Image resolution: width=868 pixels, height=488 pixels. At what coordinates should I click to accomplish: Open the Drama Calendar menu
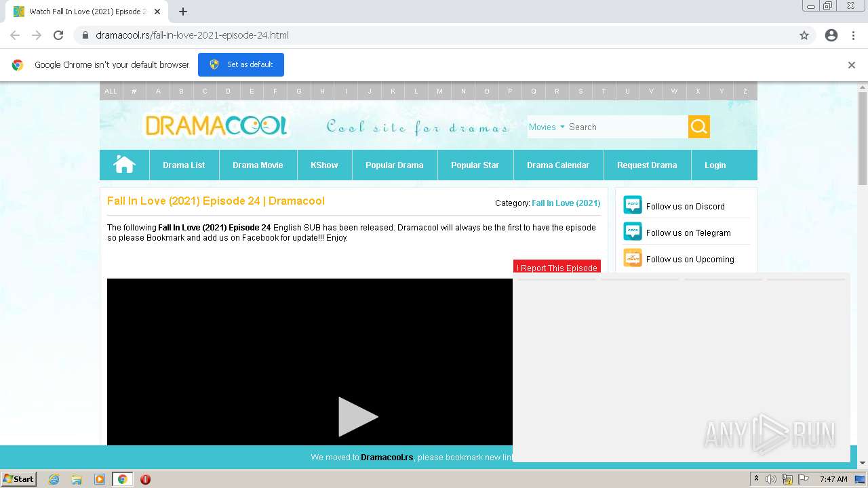coord(558,165)
